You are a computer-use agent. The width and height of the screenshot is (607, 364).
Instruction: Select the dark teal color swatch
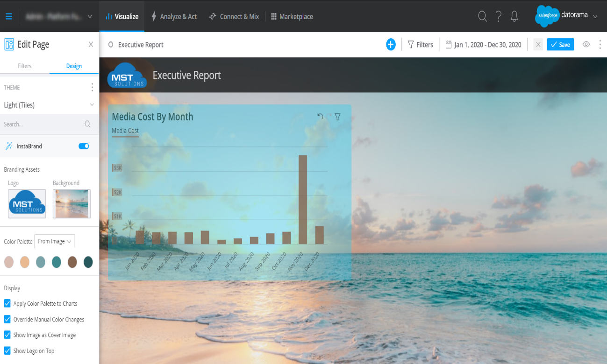point(88,262)
